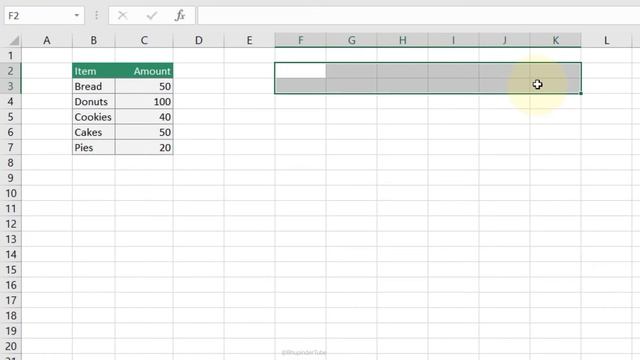This screenshot has width=640, height=360.
Task: Select column E header
Action: (249, 40)
